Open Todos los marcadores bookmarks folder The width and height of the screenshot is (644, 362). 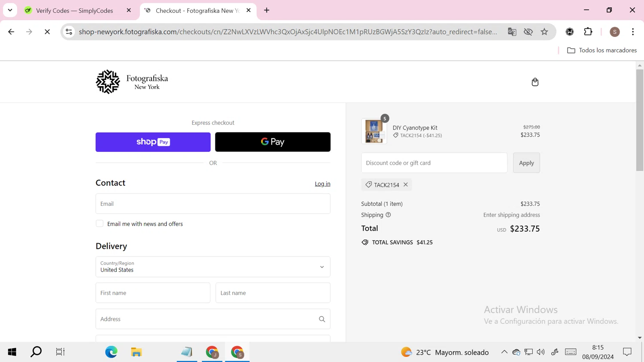pos(601,50)
